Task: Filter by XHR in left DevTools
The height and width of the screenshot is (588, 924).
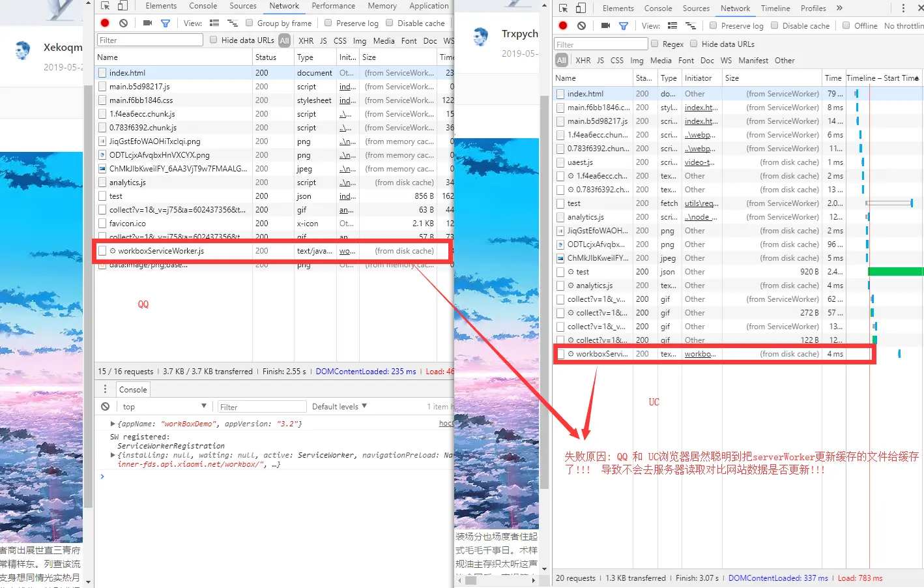Action: click(x=306, y=40)
